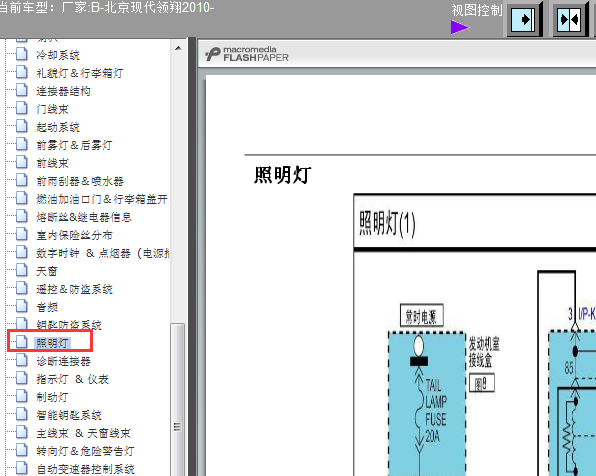Select 室内保险丝分布 entry

click(x=74, y=235)
